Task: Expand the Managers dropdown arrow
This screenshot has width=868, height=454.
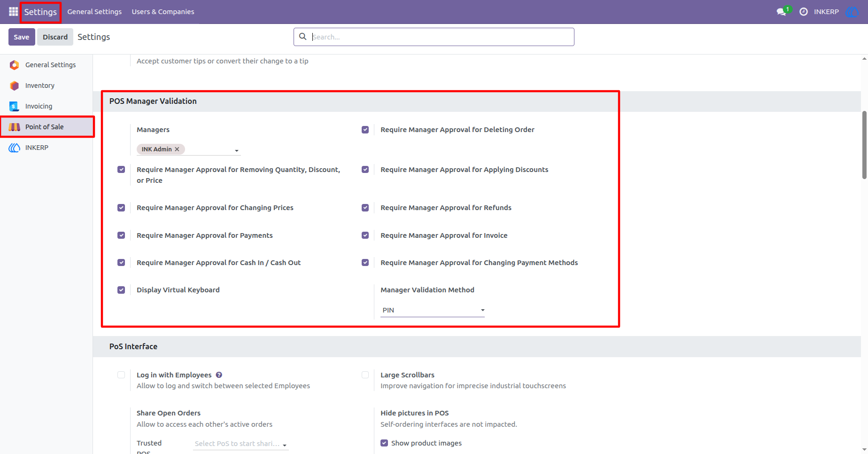Action: click(237, 150)
